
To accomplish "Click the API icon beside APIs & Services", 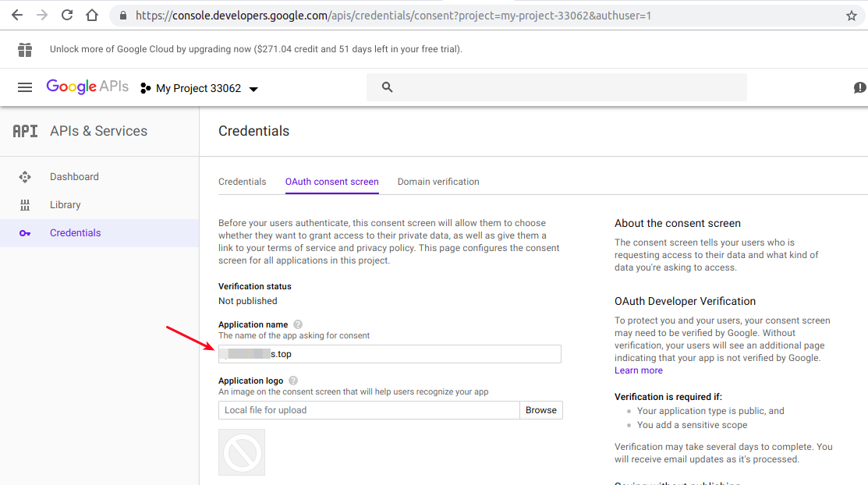I will (x=26, y=131).
